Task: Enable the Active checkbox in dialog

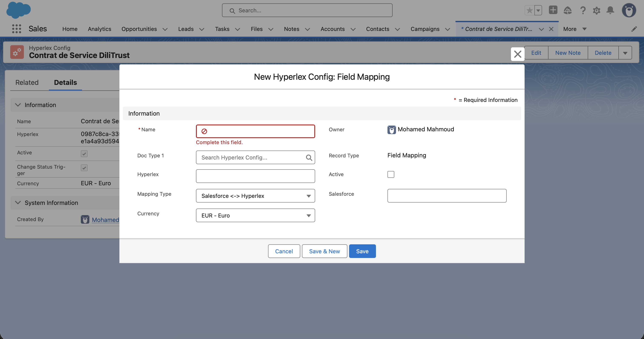Action: [x=391, y=174]
